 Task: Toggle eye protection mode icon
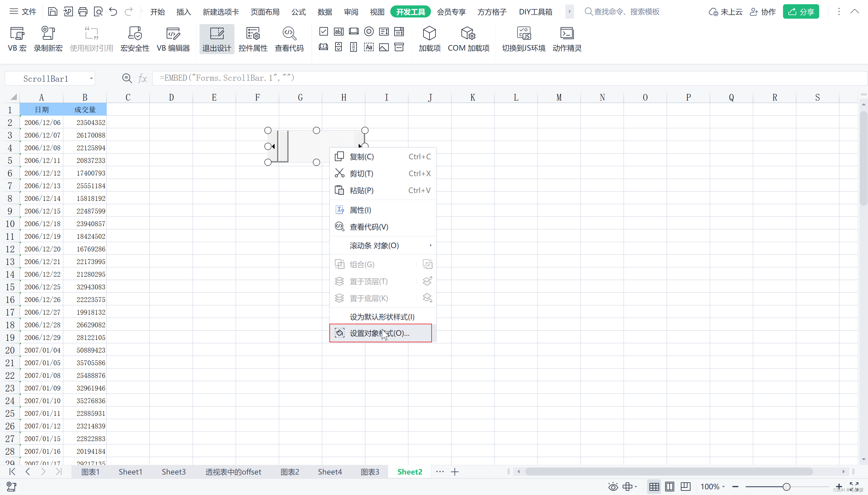click(613, 487)
